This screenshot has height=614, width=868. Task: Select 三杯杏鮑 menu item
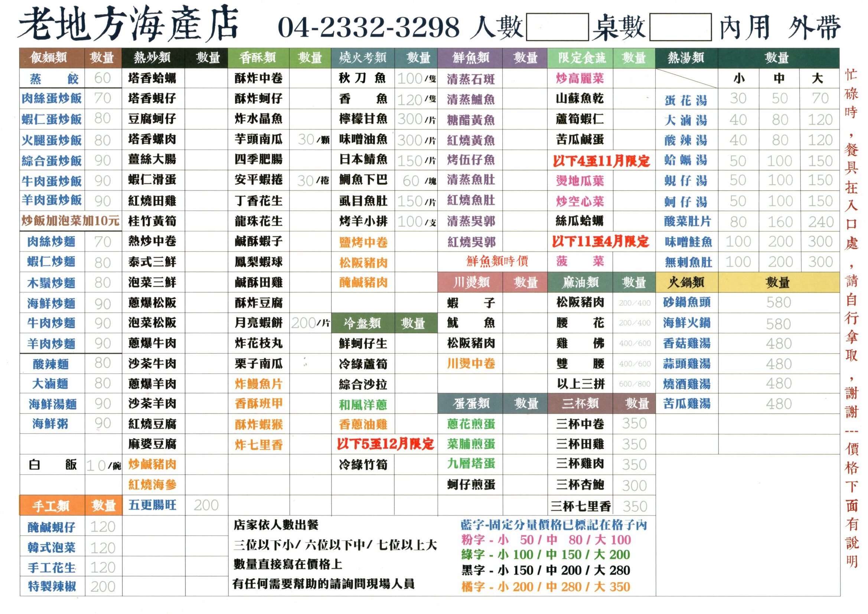pyautogui.click(x=580, y=485)
